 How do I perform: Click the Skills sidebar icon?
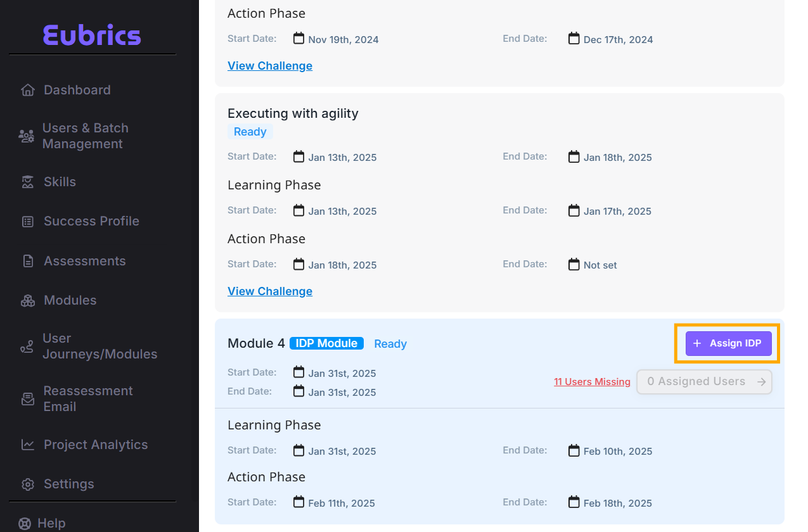point(27,182)
